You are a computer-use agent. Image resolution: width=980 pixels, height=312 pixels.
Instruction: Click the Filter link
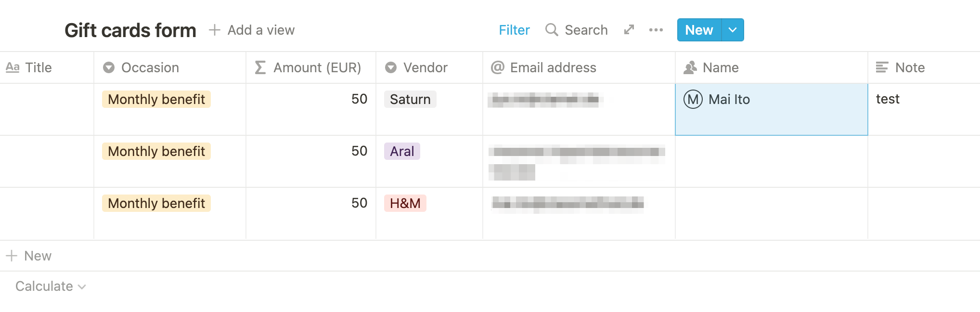514,30
